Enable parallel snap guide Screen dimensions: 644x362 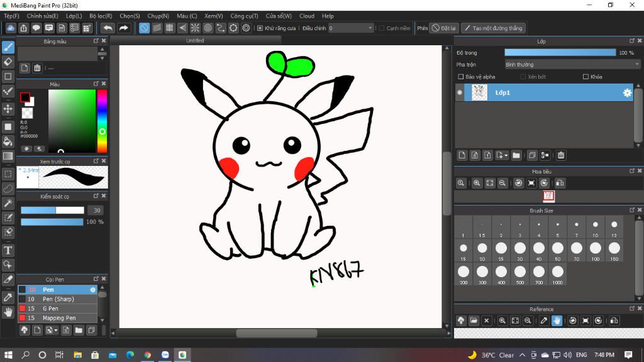click(157, 28)
